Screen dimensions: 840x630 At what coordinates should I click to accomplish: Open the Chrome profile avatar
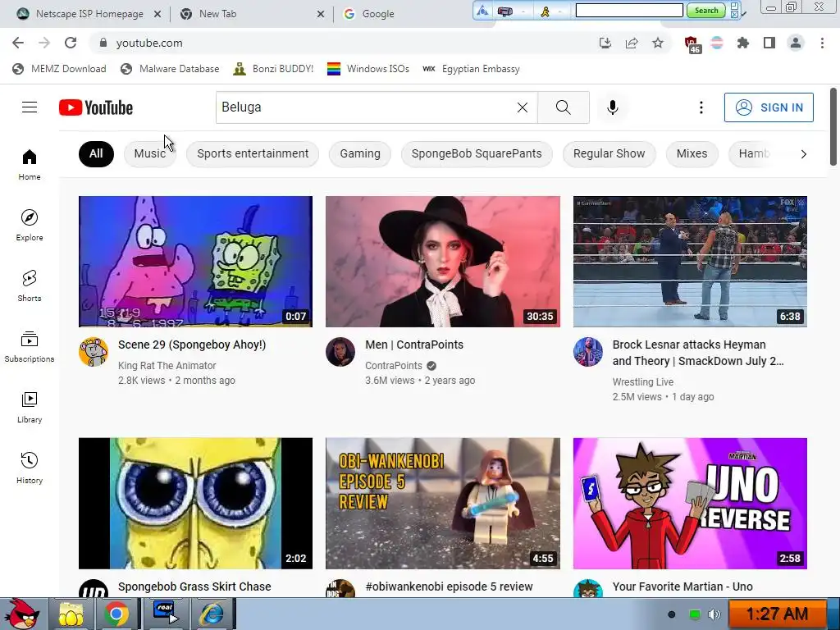click(x=796, y=43)
